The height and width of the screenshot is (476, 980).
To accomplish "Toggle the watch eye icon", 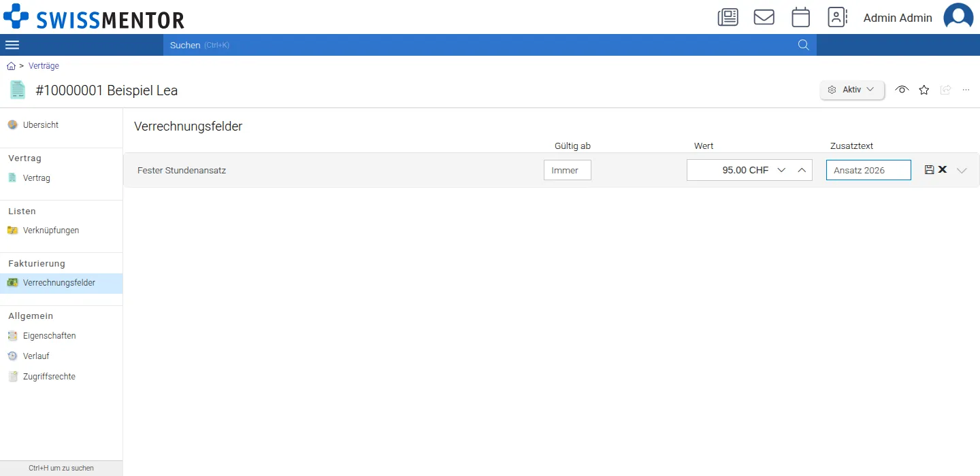I will (902, 90).
